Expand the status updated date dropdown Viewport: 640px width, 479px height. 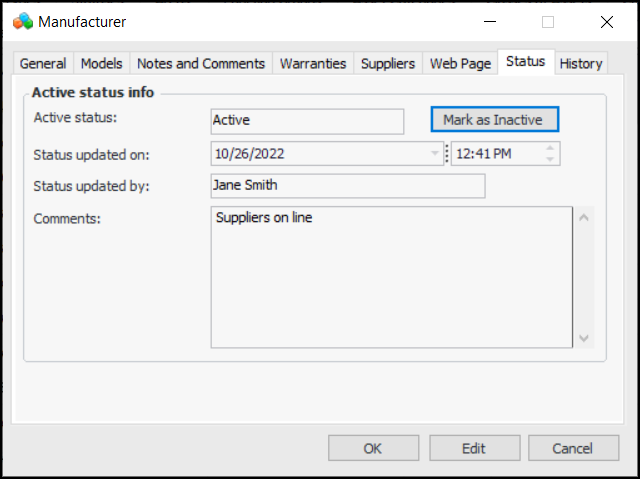pos(435,154)
